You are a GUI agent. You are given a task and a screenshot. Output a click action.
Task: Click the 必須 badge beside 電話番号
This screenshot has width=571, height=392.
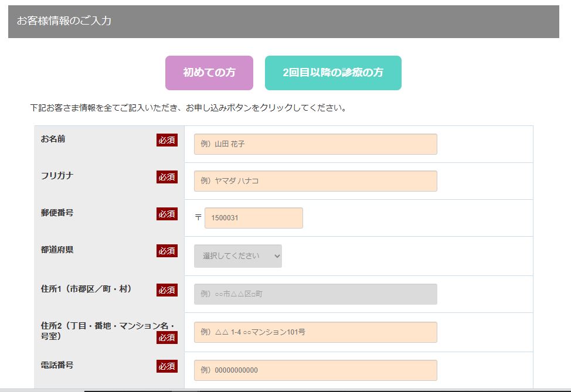167,366
